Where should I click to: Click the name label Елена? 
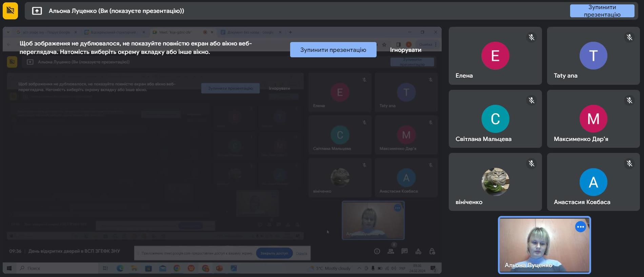coord(464,76)
